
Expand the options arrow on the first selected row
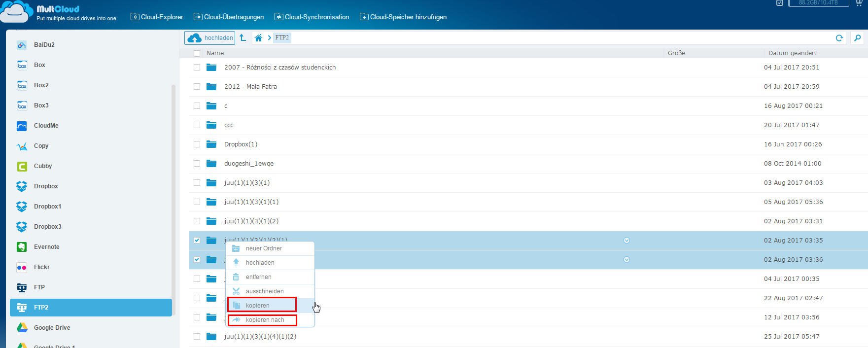626,241
